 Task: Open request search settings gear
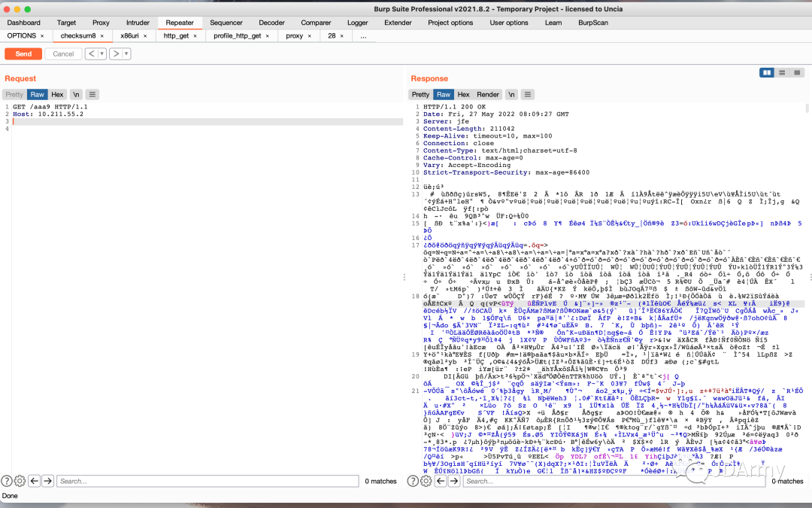coord(20,481)
